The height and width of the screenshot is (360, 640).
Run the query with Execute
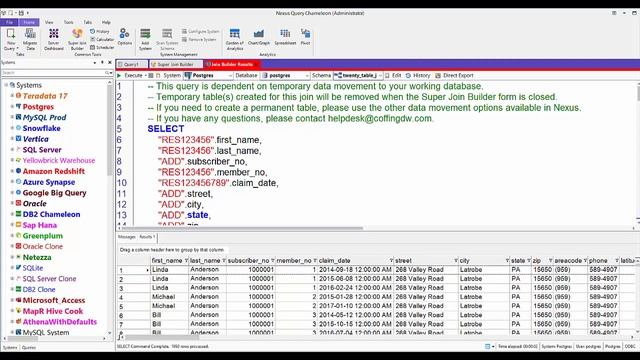click(x=130, y=76)
